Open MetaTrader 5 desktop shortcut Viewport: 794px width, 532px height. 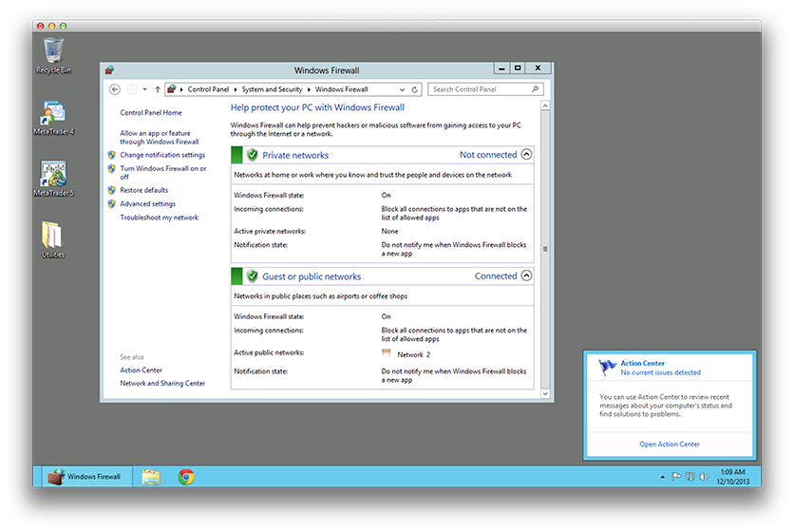click(53, 177)
